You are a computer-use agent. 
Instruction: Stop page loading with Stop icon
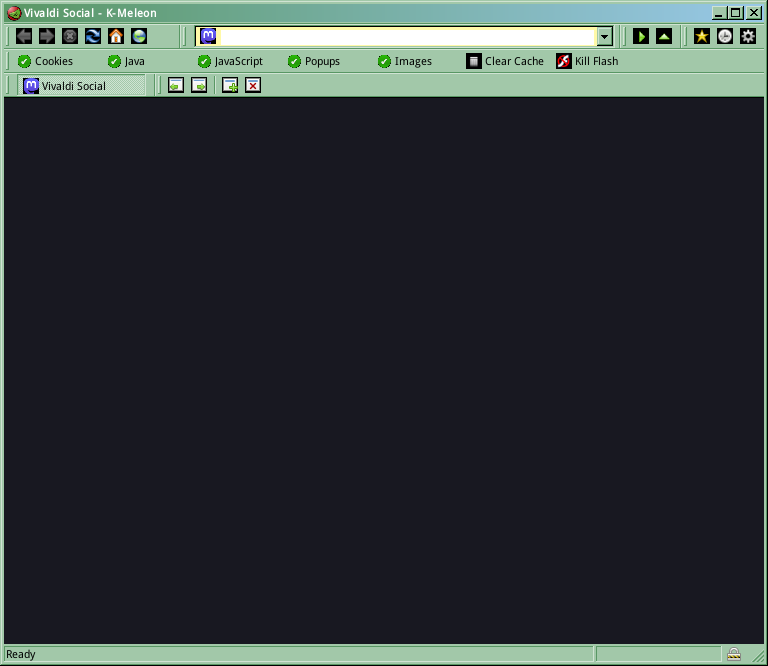coord(70,36)
